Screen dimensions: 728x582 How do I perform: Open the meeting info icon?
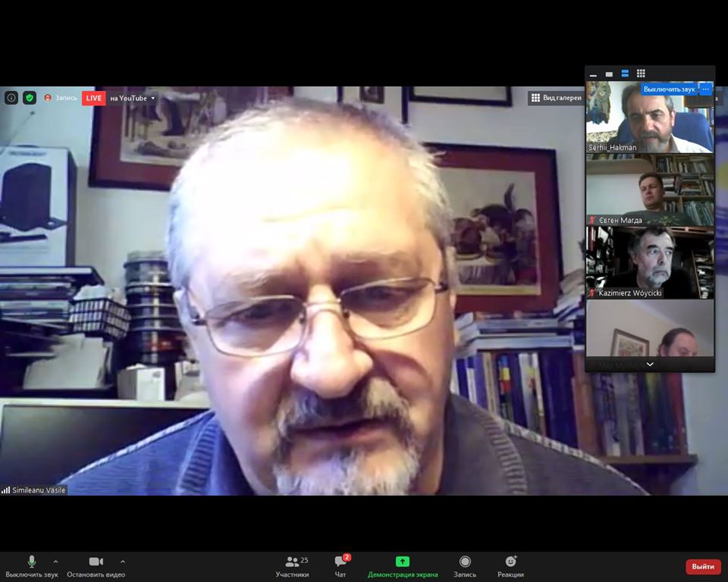[11, 98]
